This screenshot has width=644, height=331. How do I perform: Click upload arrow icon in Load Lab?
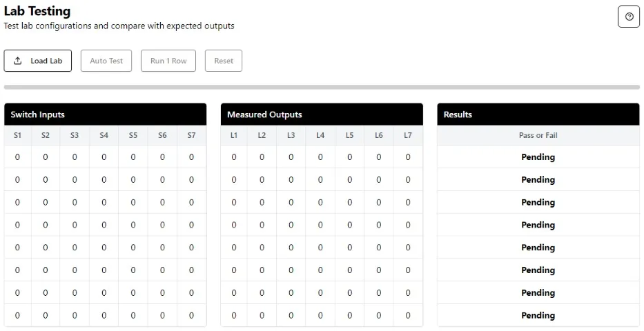pos(18,61)
